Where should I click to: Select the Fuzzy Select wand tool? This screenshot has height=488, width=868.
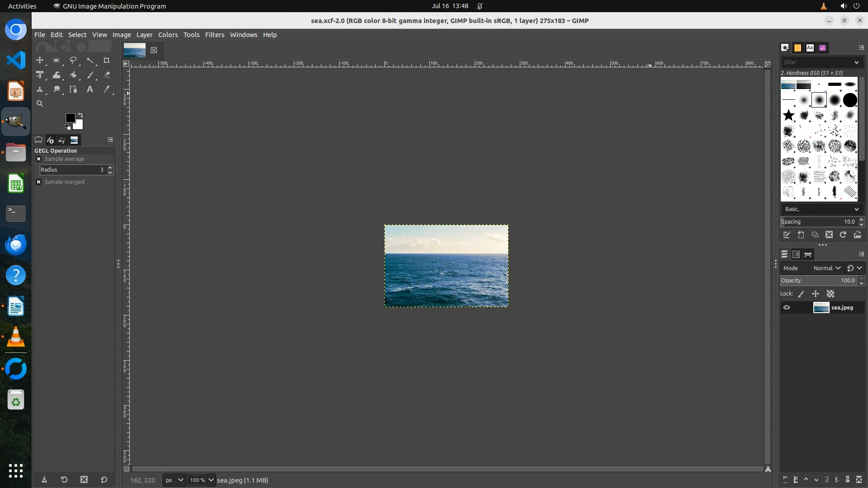pos(90,61)
